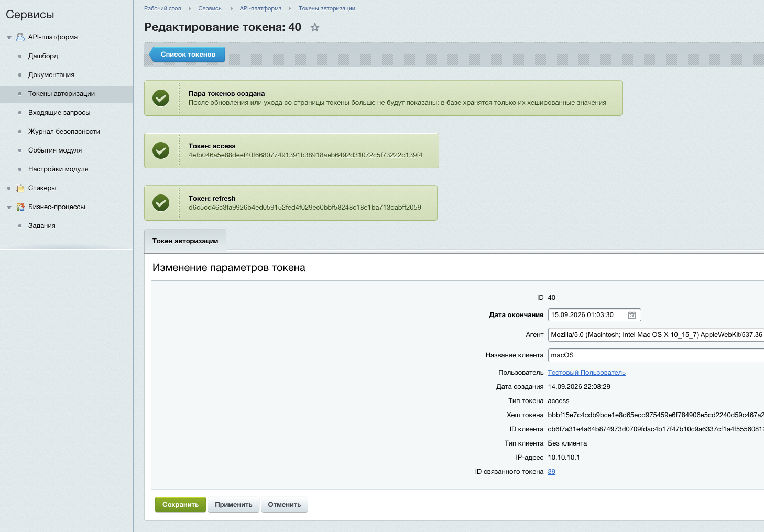
Task: Go to Токены авторизации breadcrumb
Action: click(x=327, y=8)
